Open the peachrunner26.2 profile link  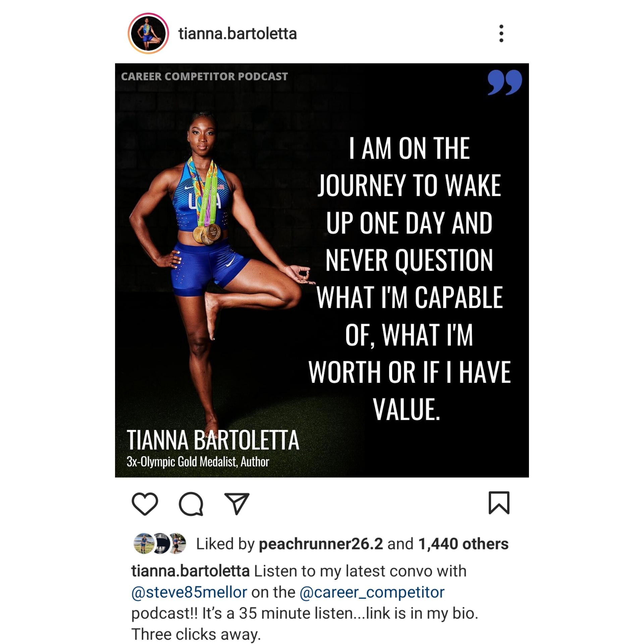(x=321, y=544)
